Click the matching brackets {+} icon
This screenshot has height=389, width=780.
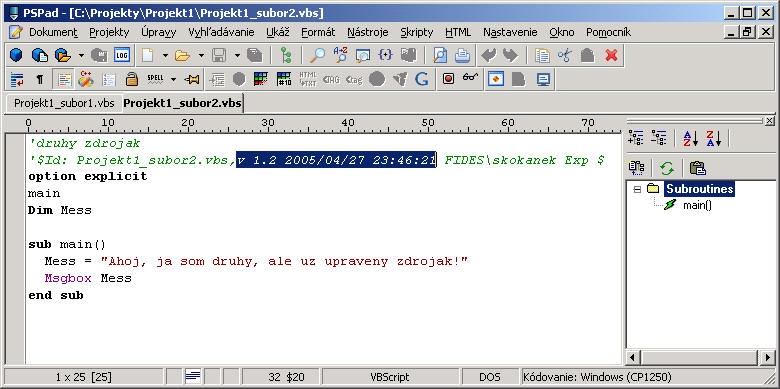pos(386,55)
